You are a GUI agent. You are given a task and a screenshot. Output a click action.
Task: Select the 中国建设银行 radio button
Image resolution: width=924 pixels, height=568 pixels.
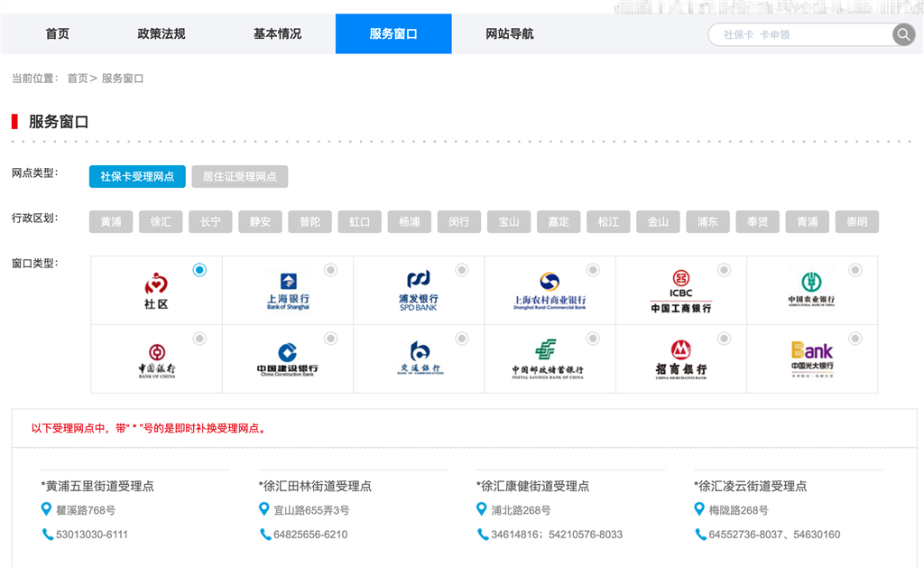(331, 339)
